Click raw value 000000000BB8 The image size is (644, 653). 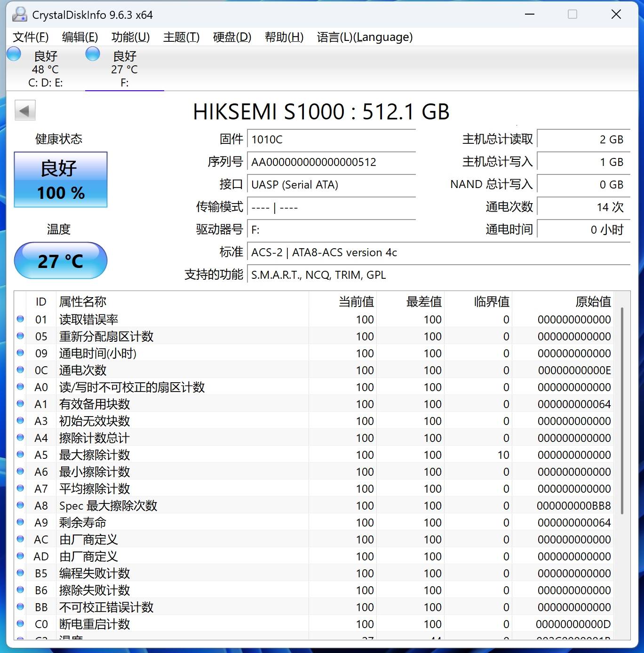pos(574,506)
